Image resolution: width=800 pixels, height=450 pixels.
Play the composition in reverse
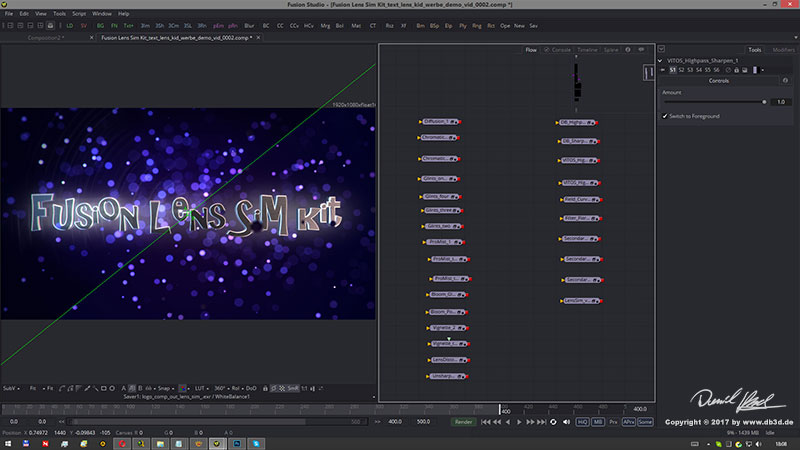coord(508,422)
